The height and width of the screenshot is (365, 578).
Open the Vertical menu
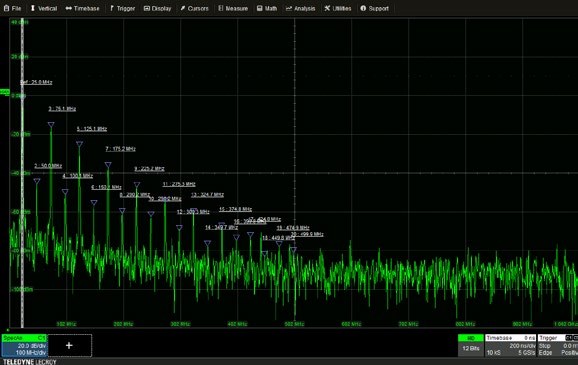pyautogui.click(x=43, y=8)
